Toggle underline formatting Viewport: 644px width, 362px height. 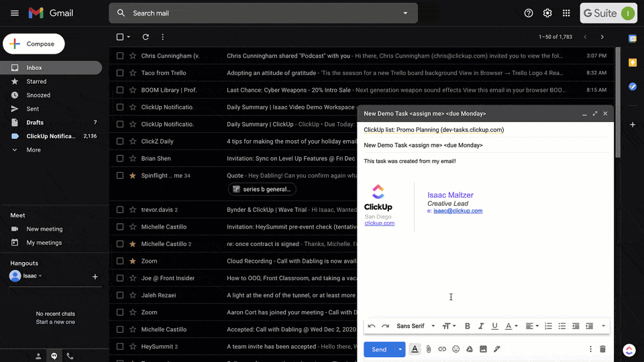(x=494, y=326)
